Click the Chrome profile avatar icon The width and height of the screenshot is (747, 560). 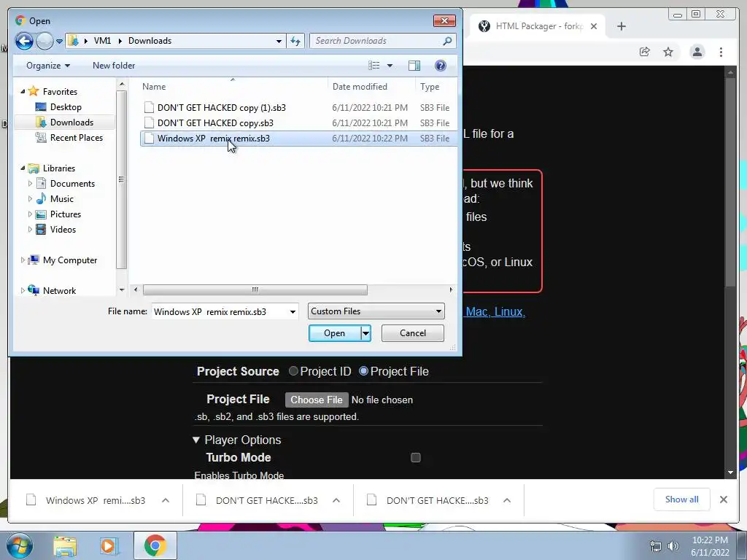[x=697, y=52]
